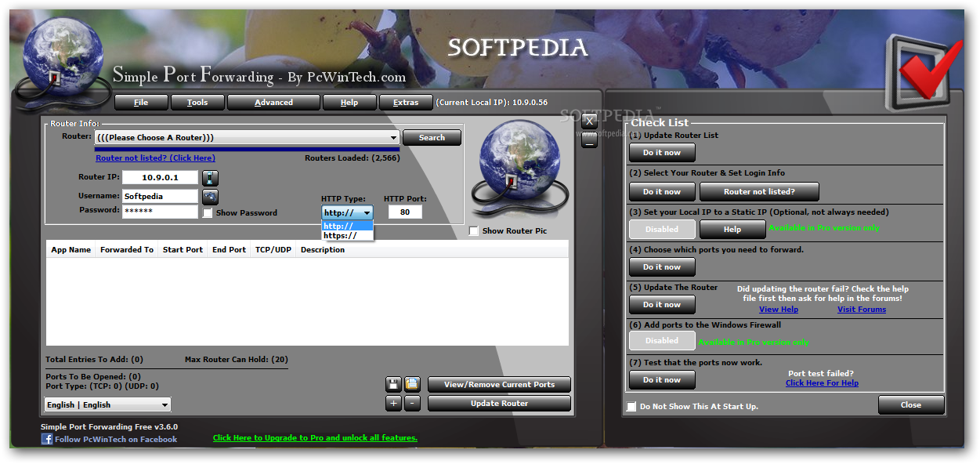Open the Help menu
This screenshot has width=980, height=464.
(x=349, y=103)
